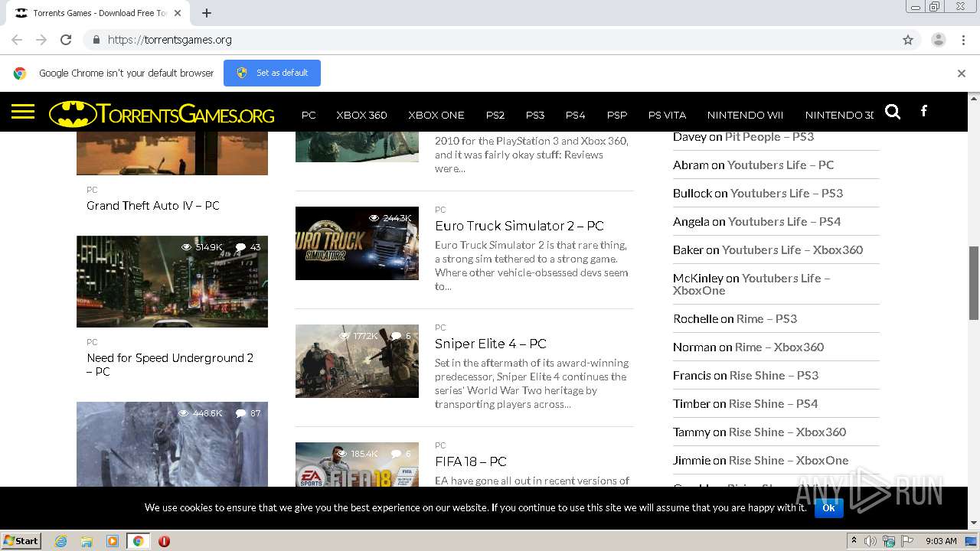The height and width of the screenshot is (551, 980).
Task: Open Youtubers Life – PS4 comment link
Action: coord(784,221)
